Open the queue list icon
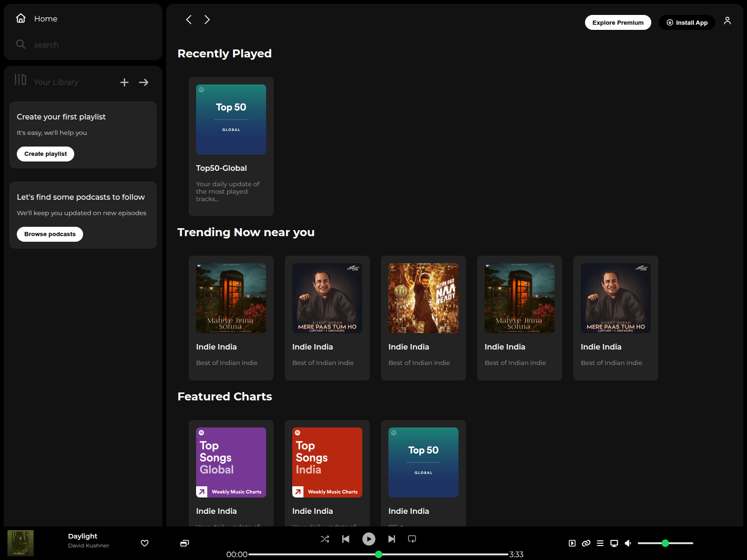 tap(600, 543)
